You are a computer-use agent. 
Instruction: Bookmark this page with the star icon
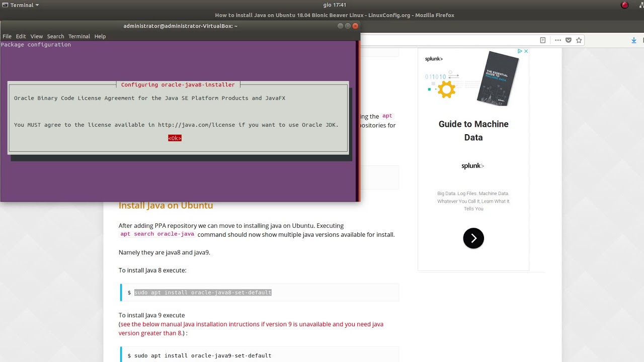tap(579, 40)
